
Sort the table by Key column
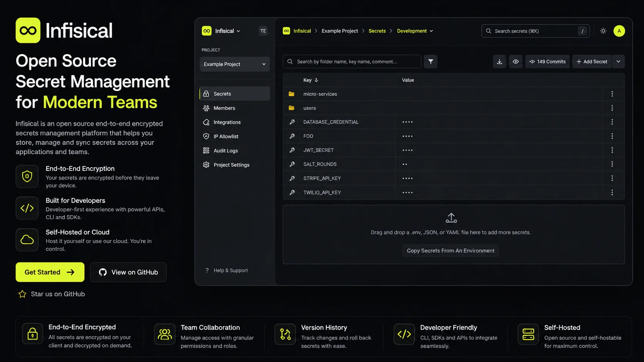click(311, 80)
